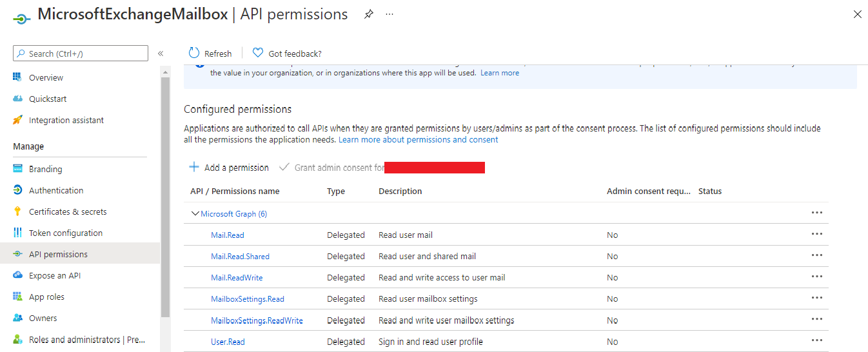Click the Refresh icon in toolbar

[194, 53]
